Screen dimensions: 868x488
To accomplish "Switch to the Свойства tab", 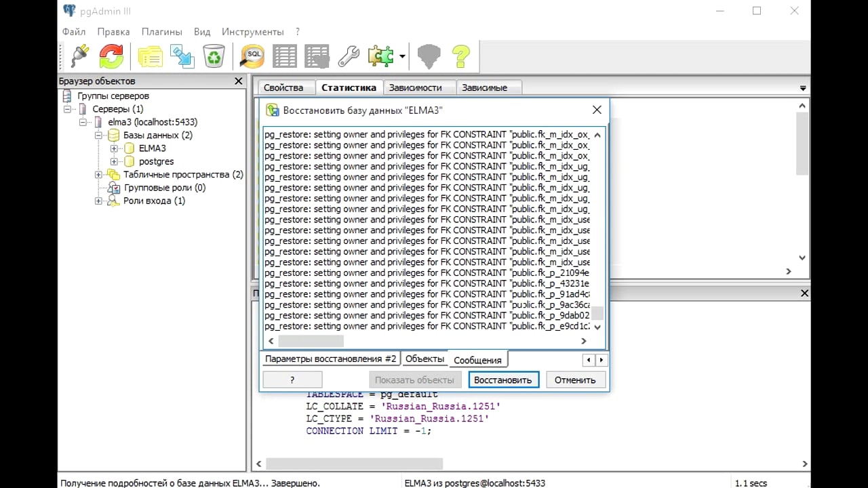I will (x=283, y=87).
